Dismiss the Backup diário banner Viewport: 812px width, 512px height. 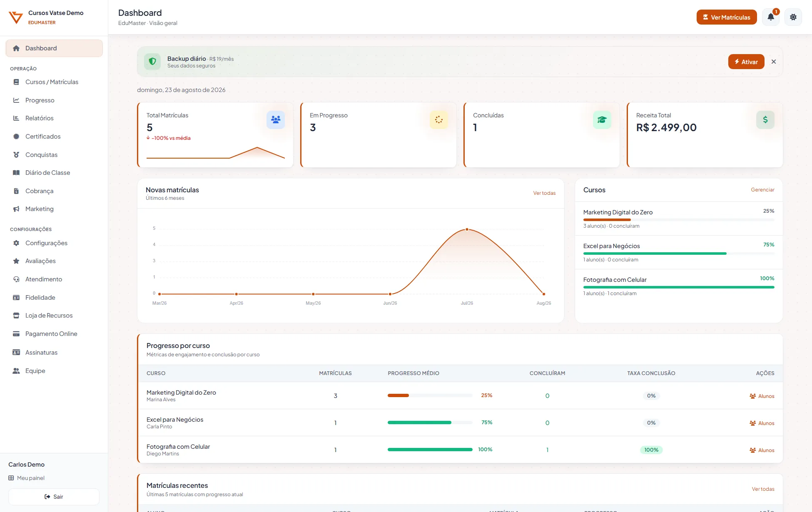pyautogui.click(x=774, y=62)
